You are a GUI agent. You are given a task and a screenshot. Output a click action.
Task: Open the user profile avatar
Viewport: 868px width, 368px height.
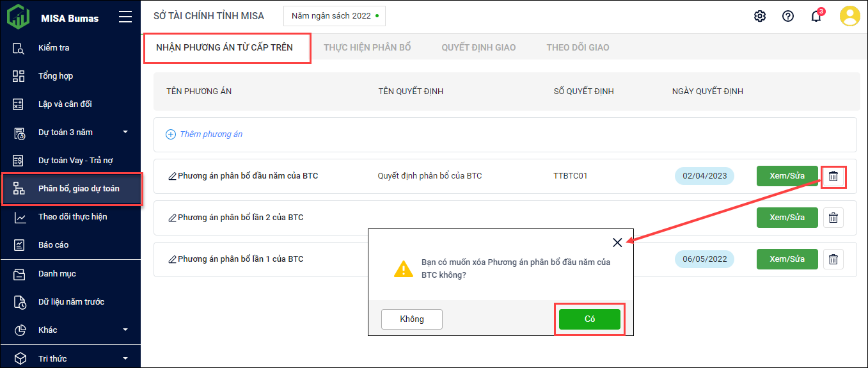pyautogui.click(x=849, y=17)
